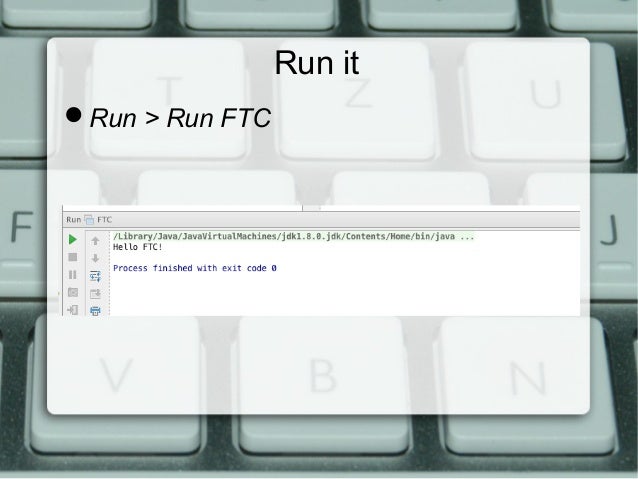Click the green Rerun FTC arrow
The height and width of the screenshot is (479, 638).
coord(73,239)
